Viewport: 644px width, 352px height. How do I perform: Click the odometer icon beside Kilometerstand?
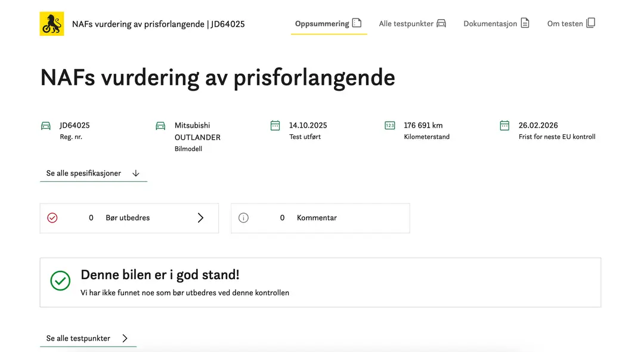[x=390, y=125]
